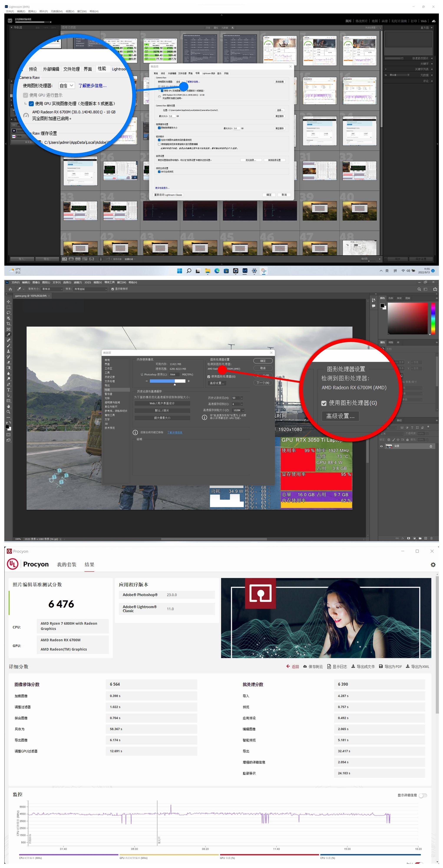
Task: Open the 样本 所有图层 dropdown
Action: (x=90, y=289)
